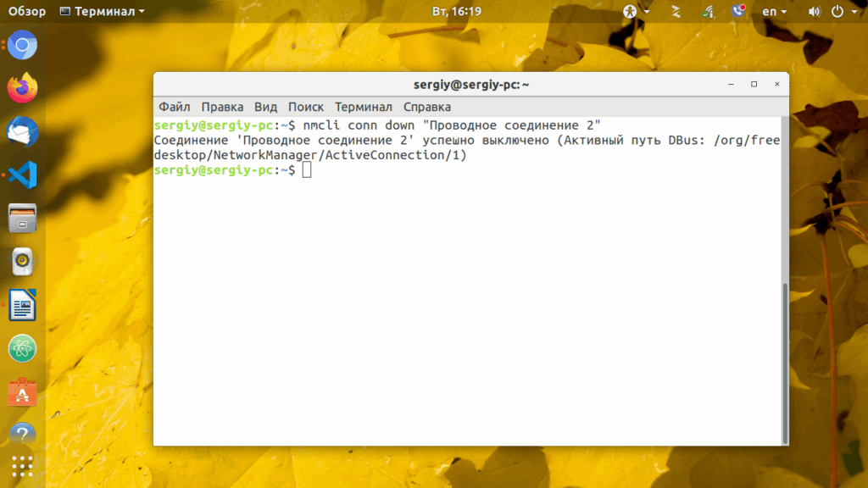
Task: Show applications grid in the dock
Action: 22,467
